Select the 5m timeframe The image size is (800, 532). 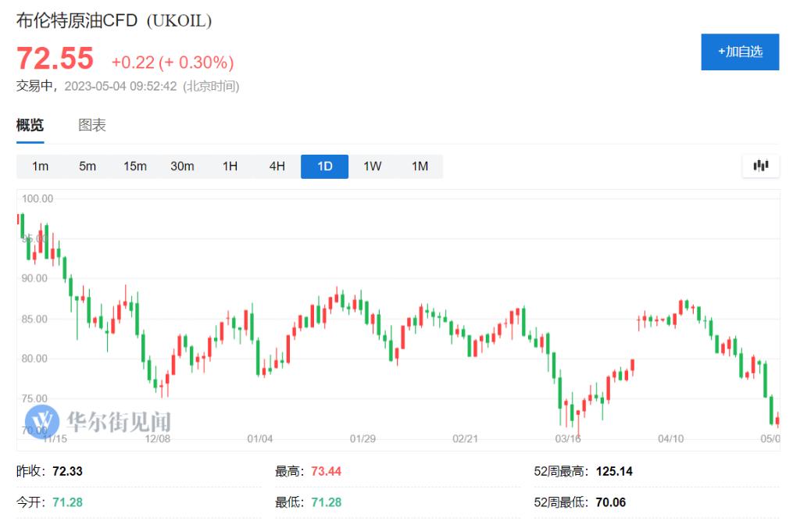click(x=87, y=166)
